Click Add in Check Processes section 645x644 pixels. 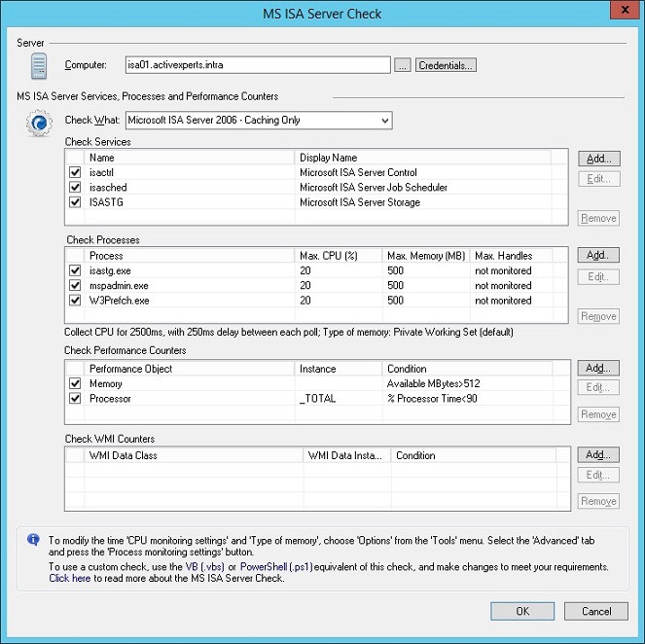pyautogui.click(x=598, y=256)
